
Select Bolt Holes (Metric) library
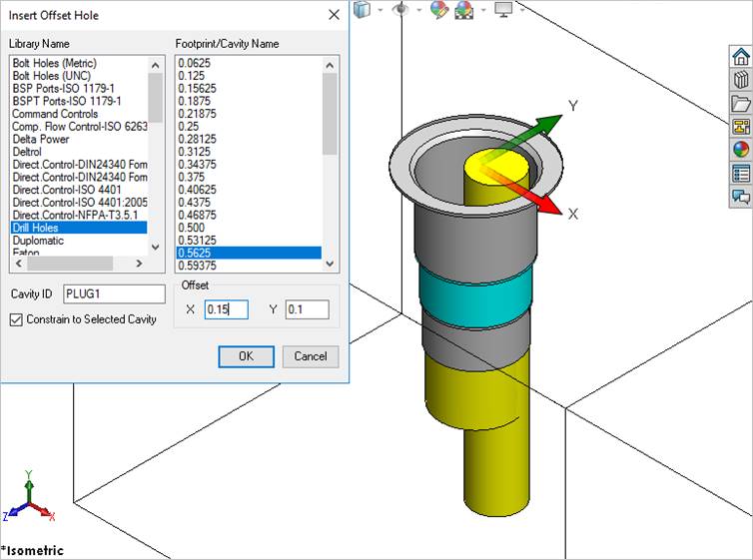[x=53, y=63]
